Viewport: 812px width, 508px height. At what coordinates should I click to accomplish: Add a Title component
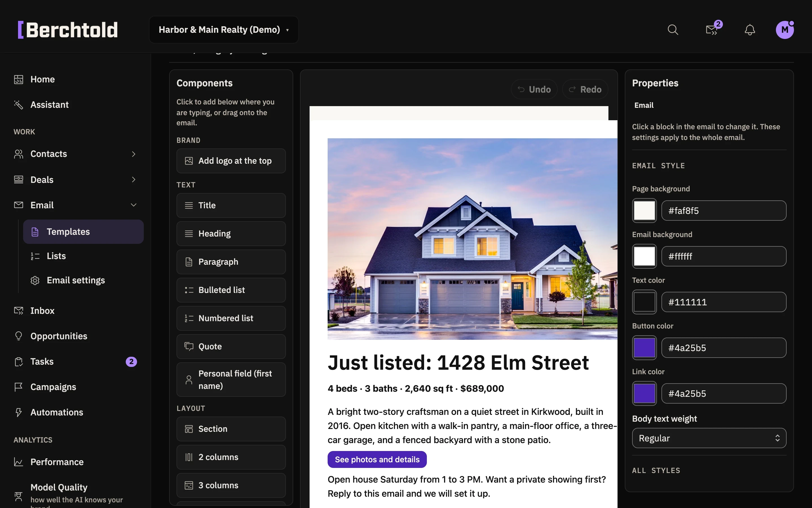click(231, 205)
